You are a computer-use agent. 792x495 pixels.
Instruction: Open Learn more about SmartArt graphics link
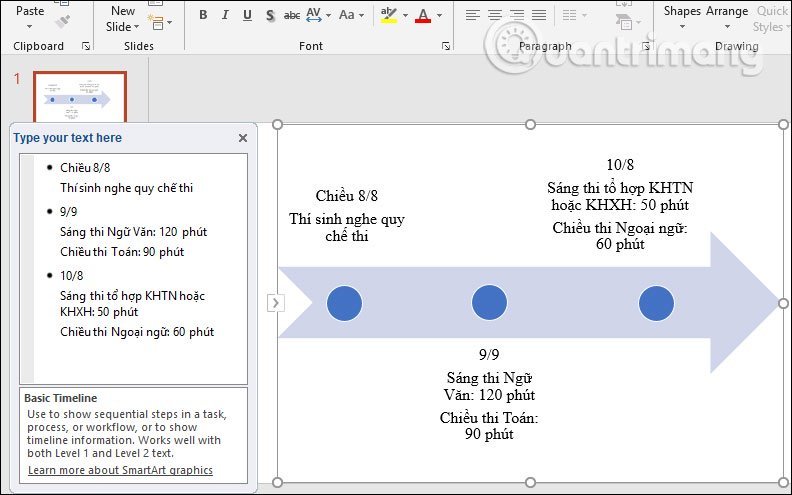(120, 470)
